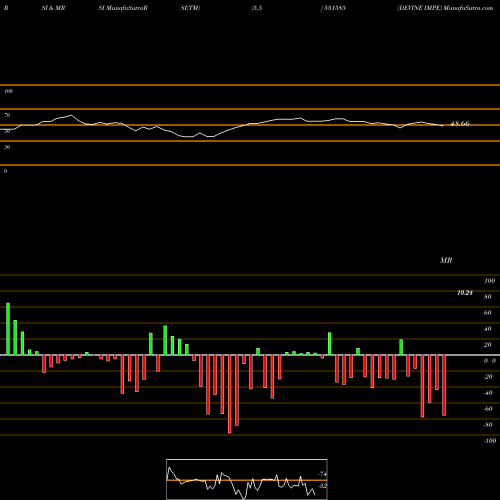The image size is (500, 500).
Task: Click the MR panel title
Action: [x=446, y=260]
